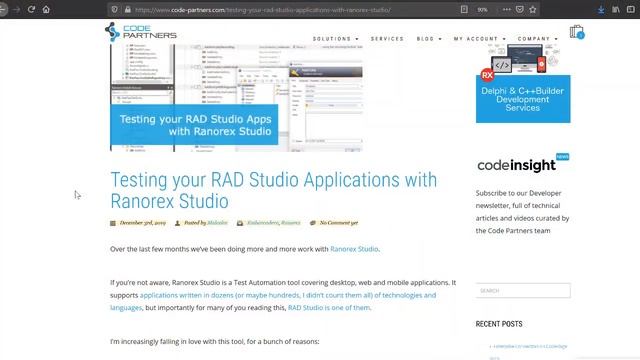This screenshot has height=360, width=640.
Task: Open the downloads arrow icon
Action: [x=601, y=9]
